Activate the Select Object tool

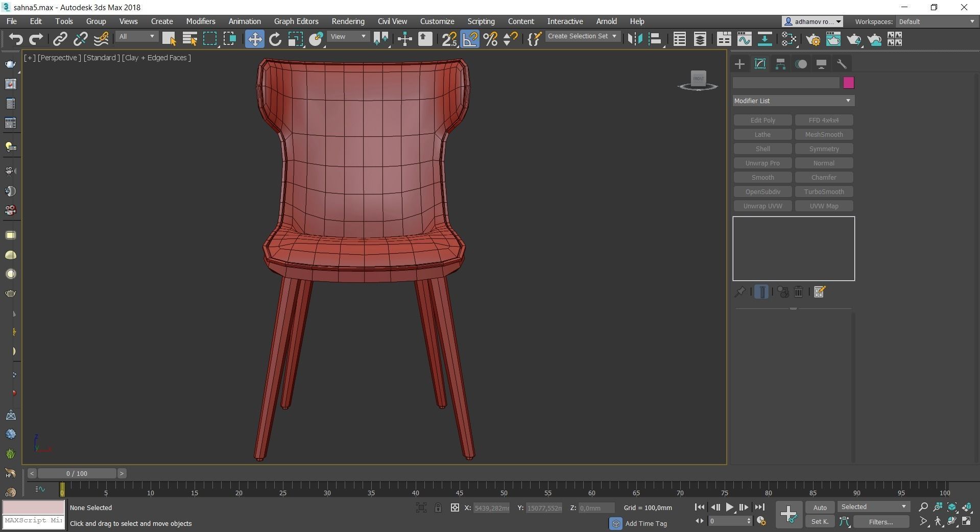(169, 39)
